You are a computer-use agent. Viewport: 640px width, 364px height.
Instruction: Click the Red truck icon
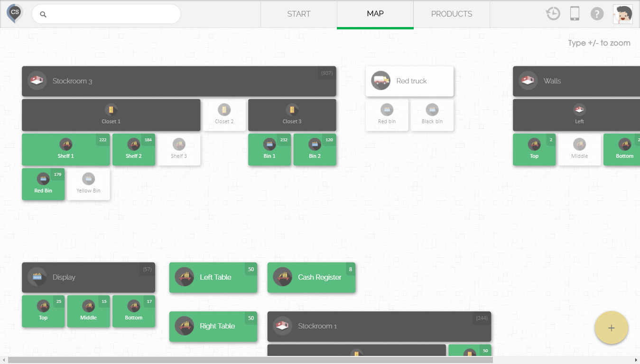[380, 81]
